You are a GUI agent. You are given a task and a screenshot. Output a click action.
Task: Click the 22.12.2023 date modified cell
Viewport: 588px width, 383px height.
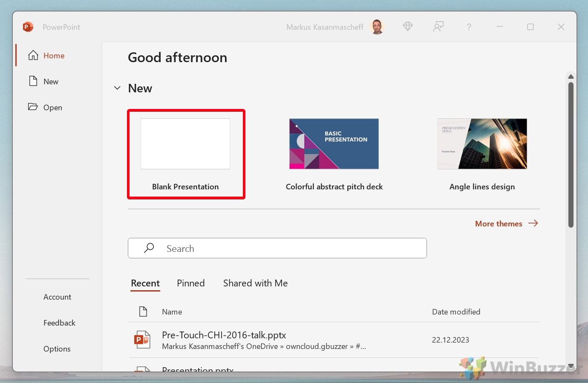pos(450,340)
